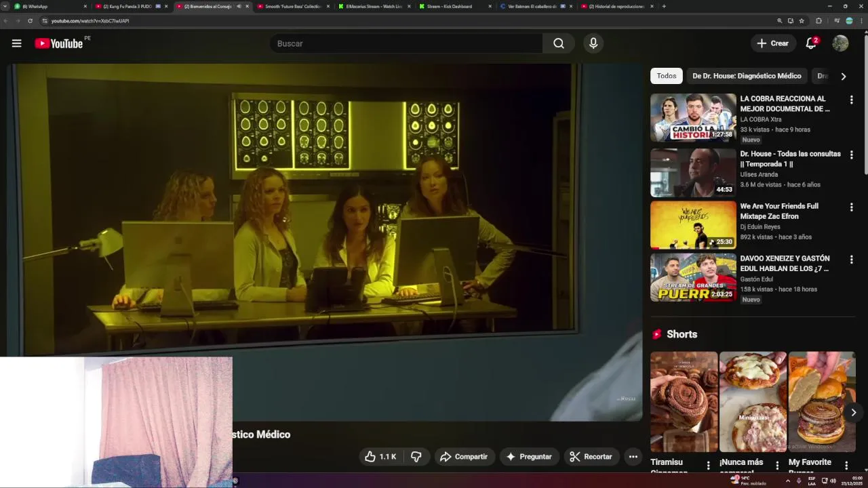Open more actions ellipsis beside Recortar
The image size is (868, 488).
[x=633, y=457]
